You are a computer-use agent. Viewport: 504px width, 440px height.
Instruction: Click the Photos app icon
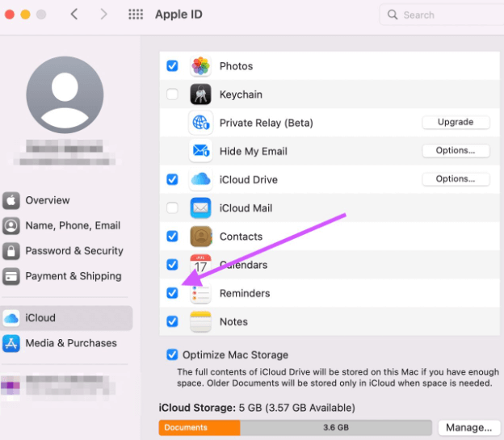pos(200,66)
